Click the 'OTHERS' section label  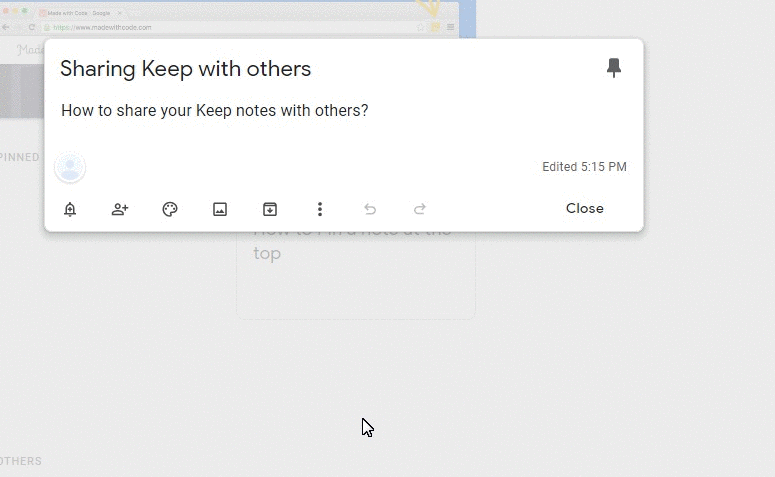[x=21, y=461]
